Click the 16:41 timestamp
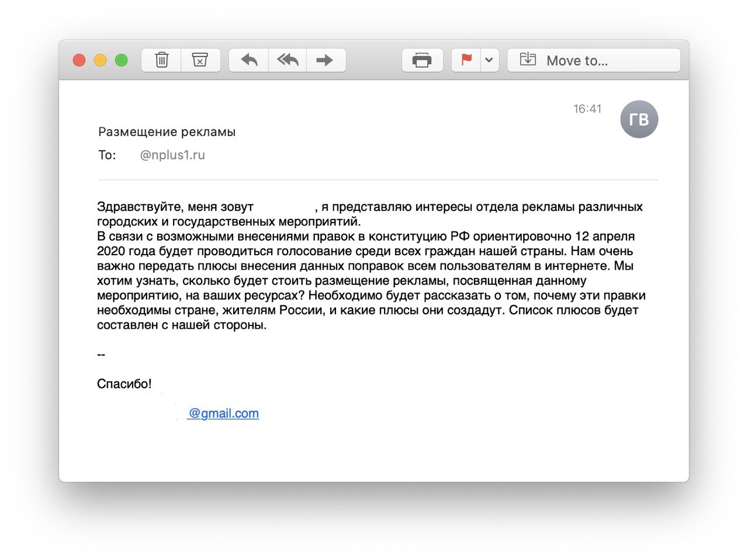This screenshot has width=748, height=560. [x=587, y=109]
